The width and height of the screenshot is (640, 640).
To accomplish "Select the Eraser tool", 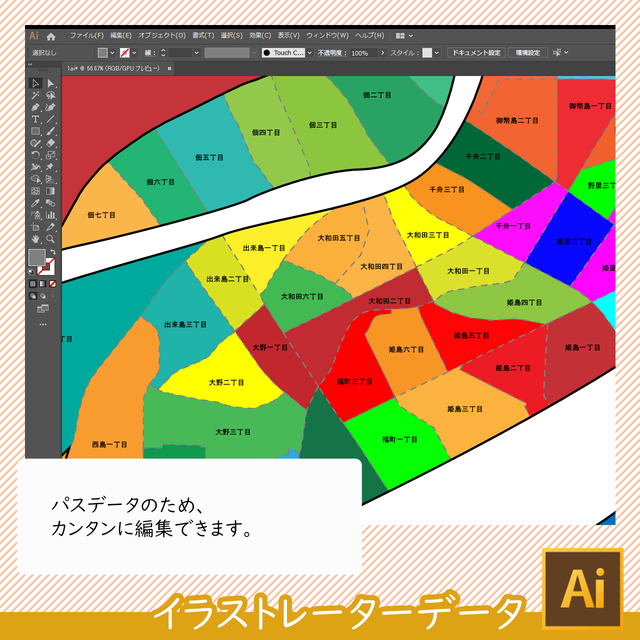I will (x=51, y=143).
